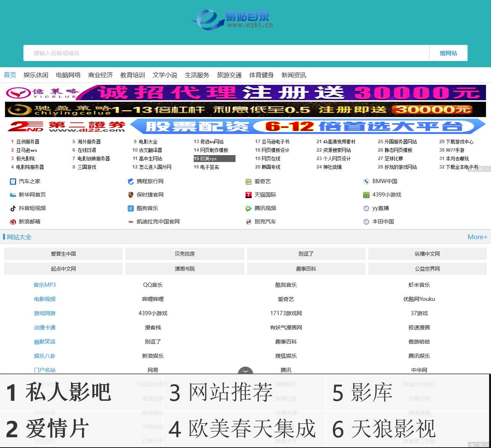The width and height of the screenshot is (491, 448).
Task: Open the 第二證券 stock financing banner
Action: (x=245, y=126)
